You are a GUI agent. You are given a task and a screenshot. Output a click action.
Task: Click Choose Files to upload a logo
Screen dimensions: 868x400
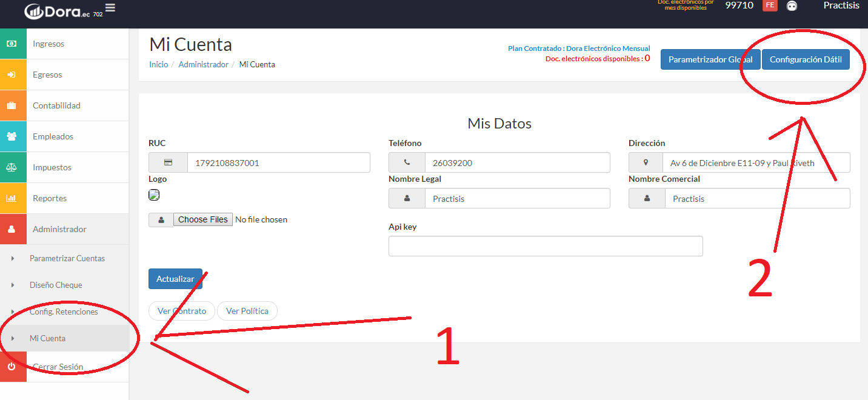[x=203, y=219]
